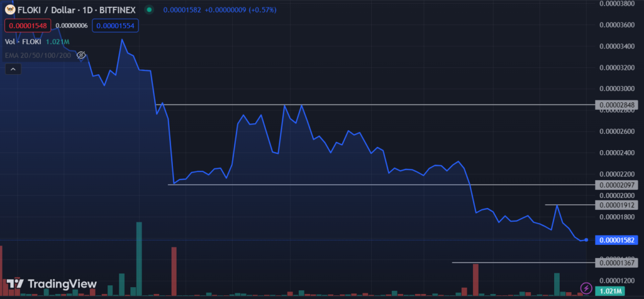Collapse the indicator legend with the chevron
Viewport: 644px width, 299px height.
tap(13, 69)
